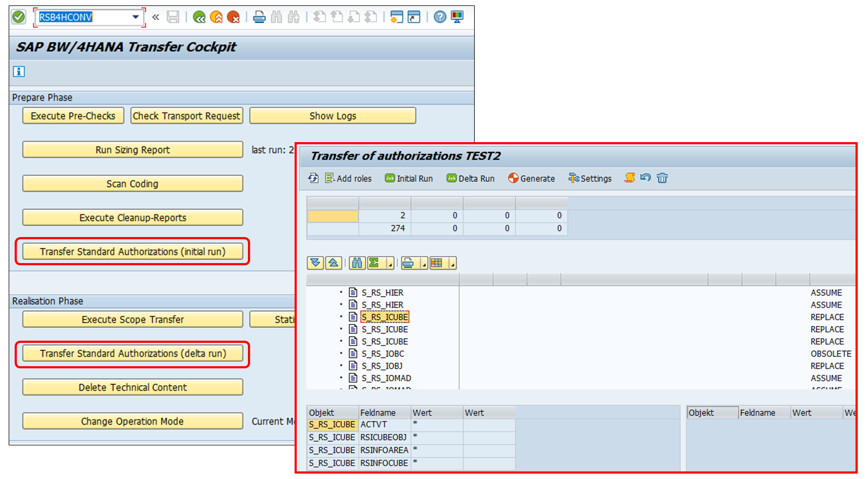Screen dimensions: 868x479
Task: Click the Initial Run job button
Action: [x=409, y=178]
